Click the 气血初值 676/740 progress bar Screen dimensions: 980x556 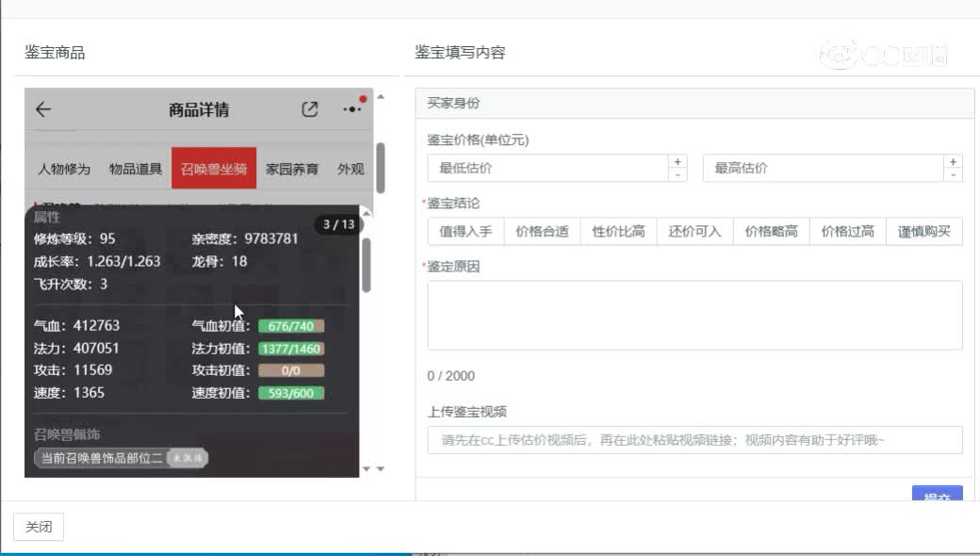click(x=290, y=326)
